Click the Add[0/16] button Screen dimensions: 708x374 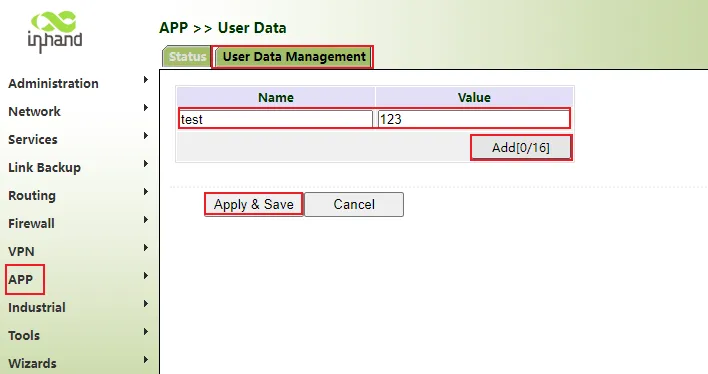point(521,148)
